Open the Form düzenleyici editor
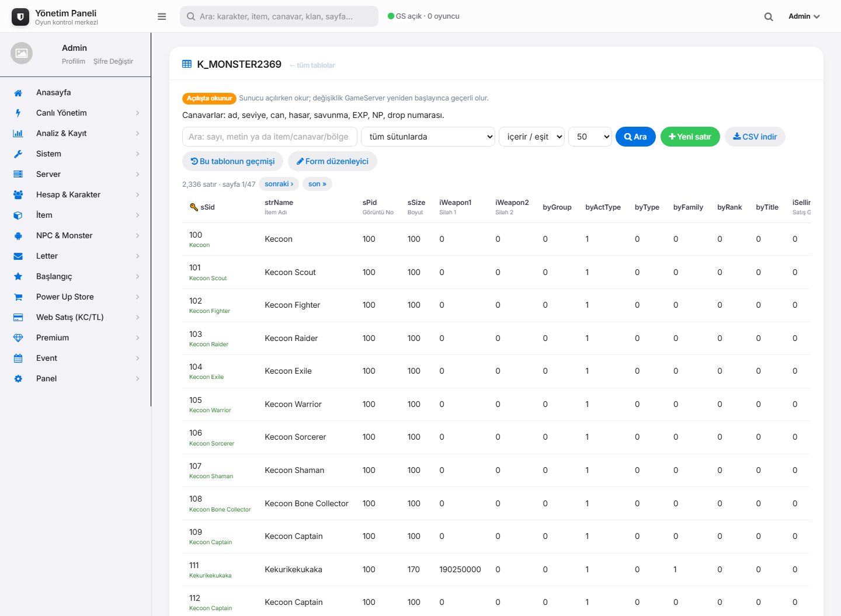The image size is (841, 616). click(x=332, y=161)
